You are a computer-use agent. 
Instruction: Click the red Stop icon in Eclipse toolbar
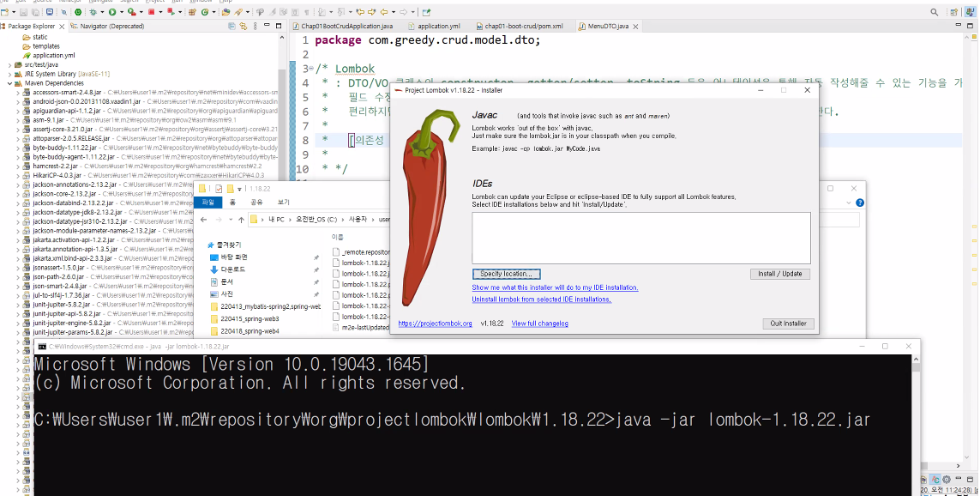pyautogui.click(x=151, y=12)
